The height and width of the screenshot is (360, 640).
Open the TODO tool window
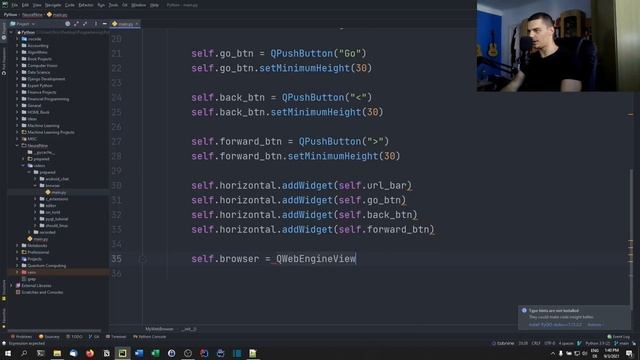[74, 337]
